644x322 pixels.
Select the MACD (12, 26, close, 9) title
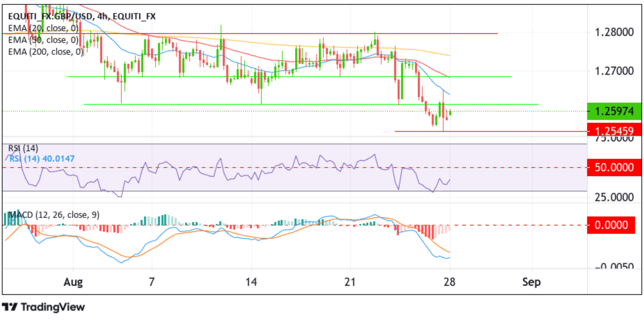(54, 215)
